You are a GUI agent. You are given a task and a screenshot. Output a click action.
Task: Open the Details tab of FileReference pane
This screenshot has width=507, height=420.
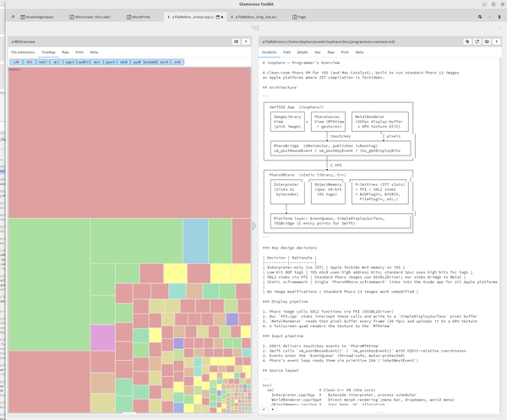(x=303, y=52)
